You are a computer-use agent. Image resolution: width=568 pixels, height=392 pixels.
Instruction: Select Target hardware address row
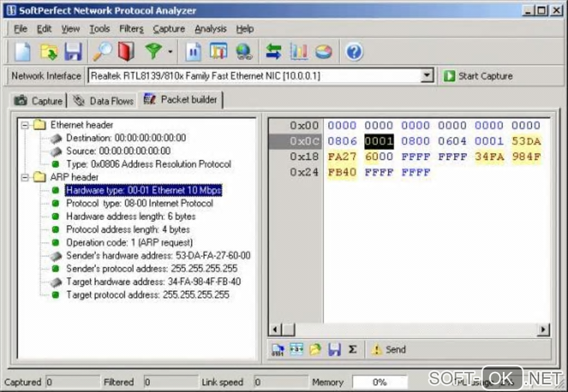click(154, 282)
